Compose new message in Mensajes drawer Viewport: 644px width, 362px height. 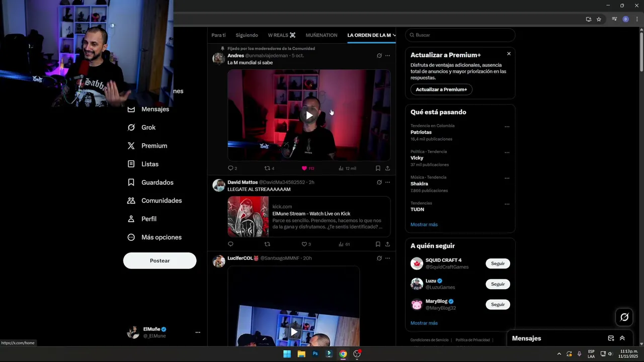[611, 338]
